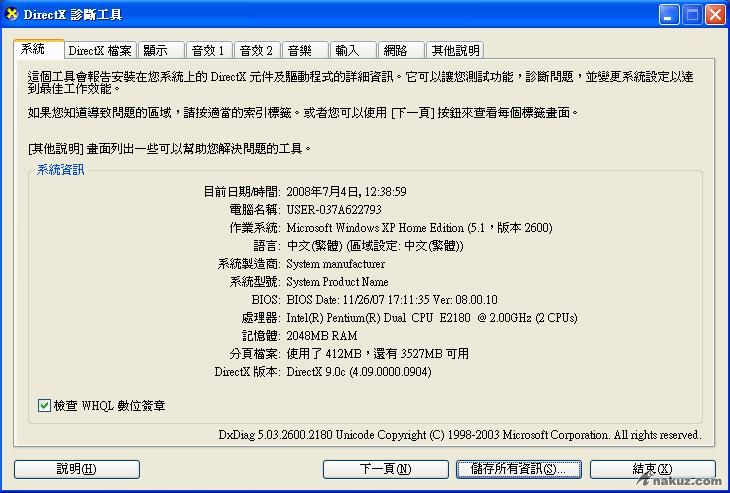Open the 網路 tab
This screenshot has height=493, width=730.
401,50
